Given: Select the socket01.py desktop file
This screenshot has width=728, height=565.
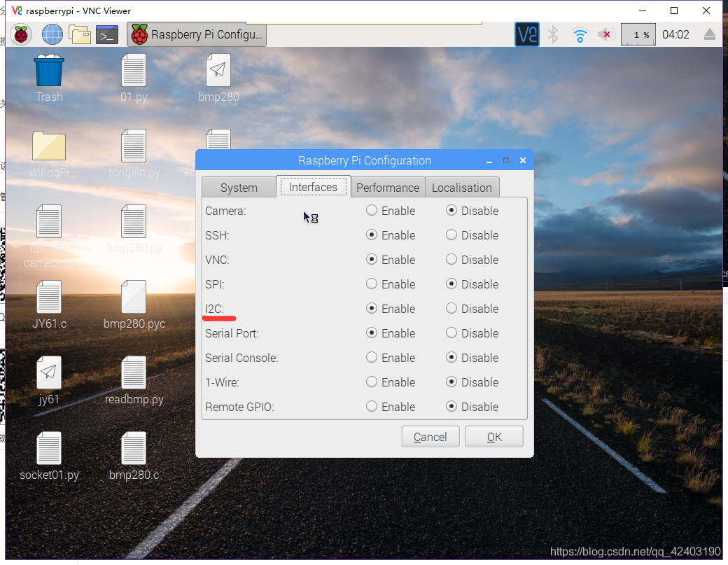Looking at the screenshot, I should (49, 456).
